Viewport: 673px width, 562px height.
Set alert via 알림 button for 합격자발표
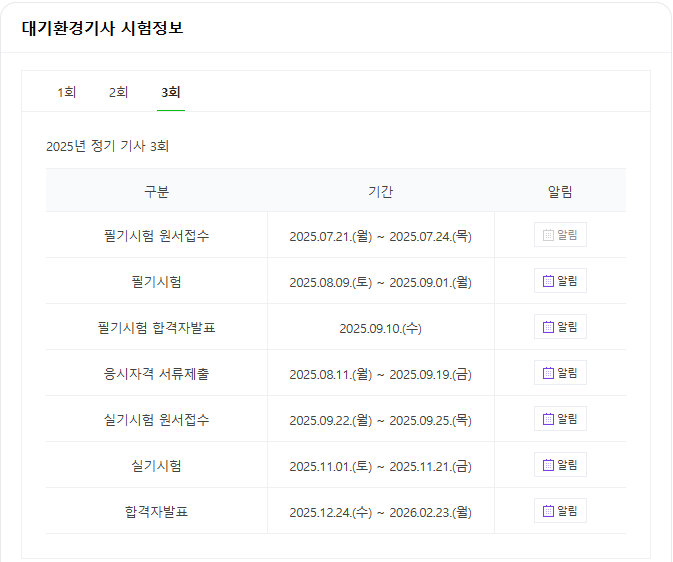[560, 510]
